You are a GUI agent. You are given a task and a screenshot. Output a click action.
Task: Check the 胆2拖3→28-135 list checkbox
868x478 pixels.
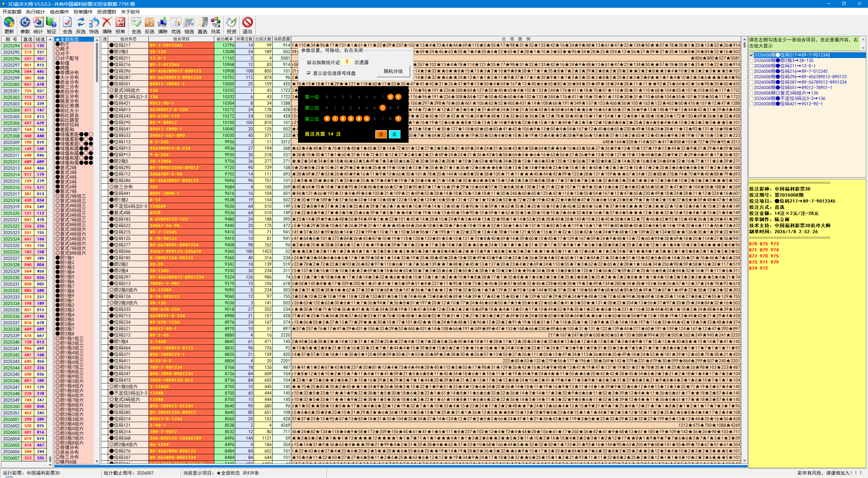click(751, 60)
